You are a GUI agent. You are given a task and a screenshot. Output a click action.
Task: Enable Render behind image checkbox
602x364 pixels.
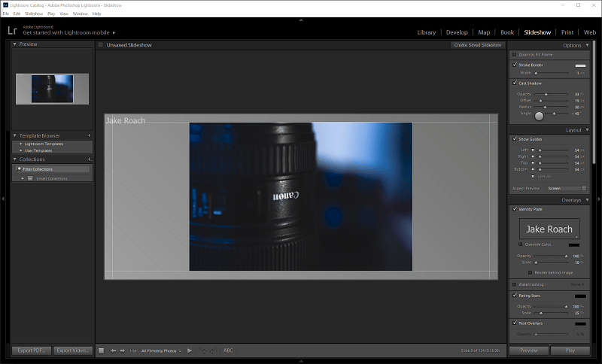click(531, 273)
